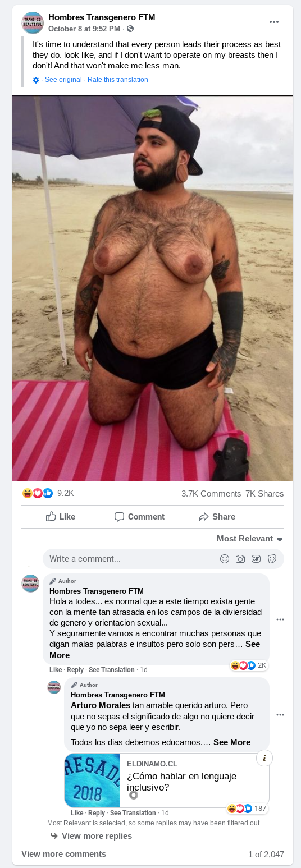The width and height of the screenshot is (301, 868).
Task: Open the 3.7K Comments count
Action: click(x=211, y=494)
